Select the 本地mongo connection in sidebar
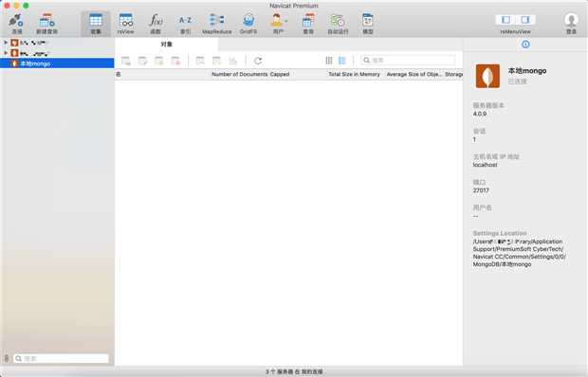Image resolution: width=588 pixels, height=377 pixels. click(x=57, y=63)
